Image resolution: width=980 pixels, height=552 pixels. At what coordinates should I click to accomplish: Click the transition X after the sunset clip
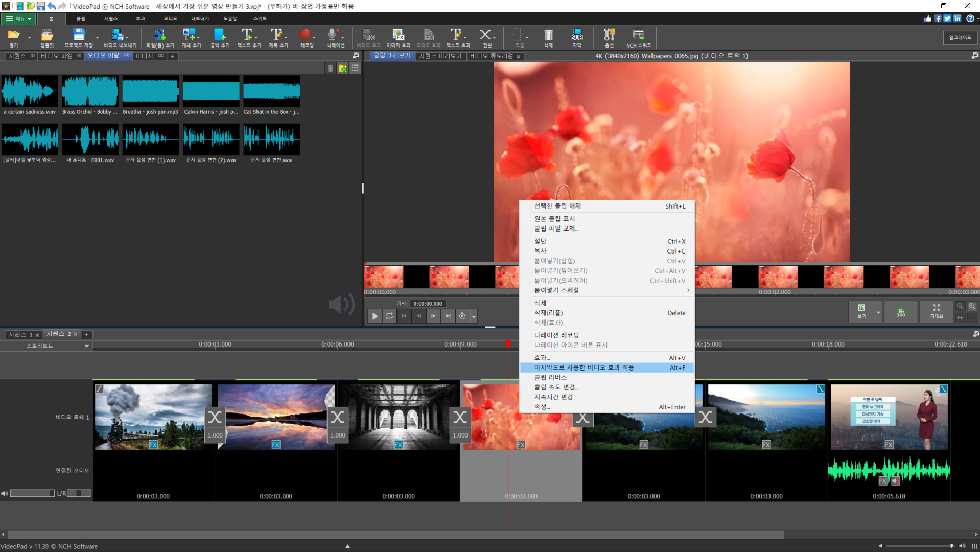(x=337, y=418)
